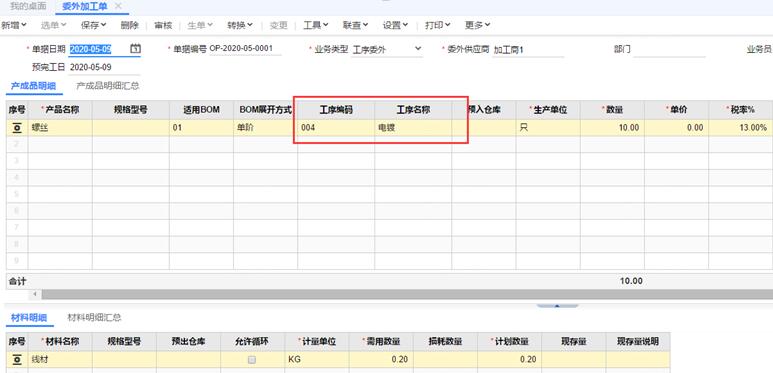Select the 产成品明细 tab
The width and height of the screenshot is (773, 373).
click(x=34, y=86)
